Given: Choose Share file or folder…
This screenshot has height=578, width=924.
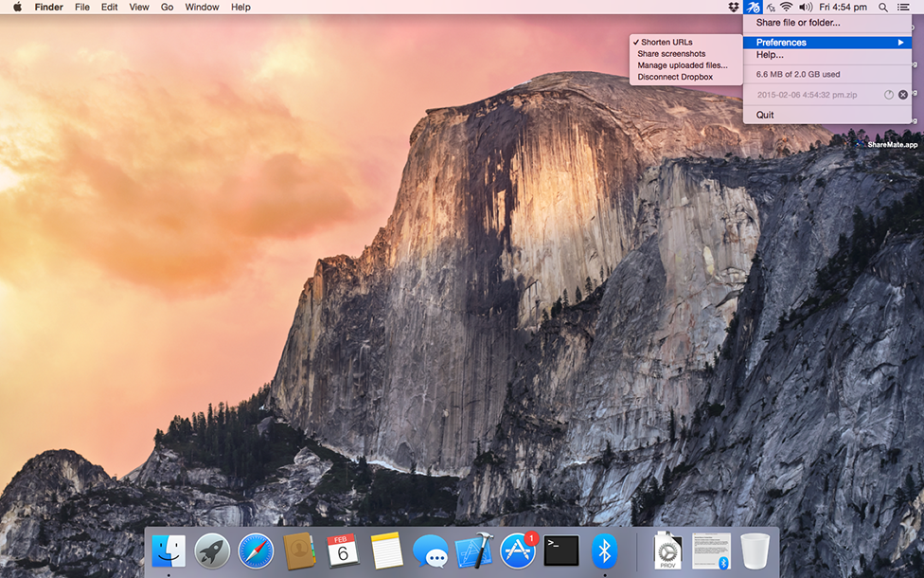Looking at the screenshot, I should (x=826, y=23).
